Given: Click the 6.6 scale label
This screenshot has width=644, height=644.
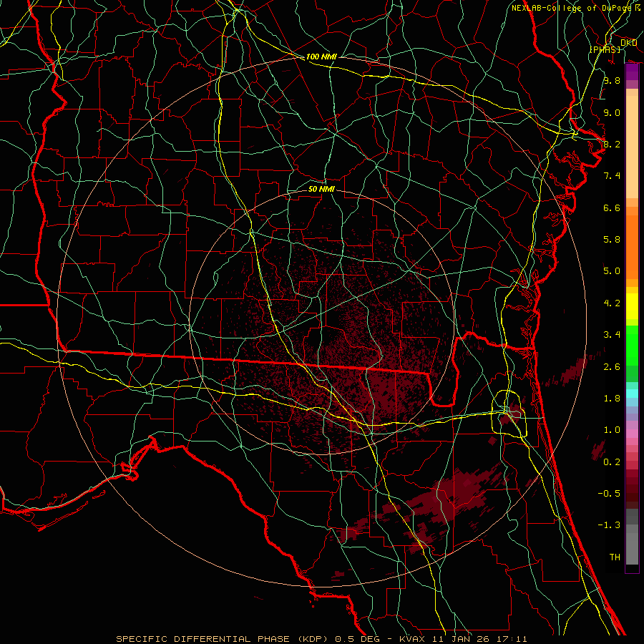Looking at the screenshot, I should tap(612, 208).
